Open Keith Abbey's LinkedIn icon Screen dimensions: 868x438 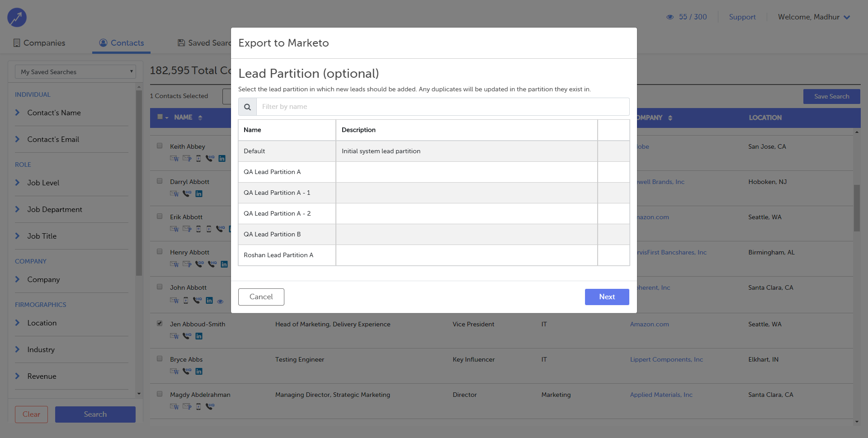point(222,159)
